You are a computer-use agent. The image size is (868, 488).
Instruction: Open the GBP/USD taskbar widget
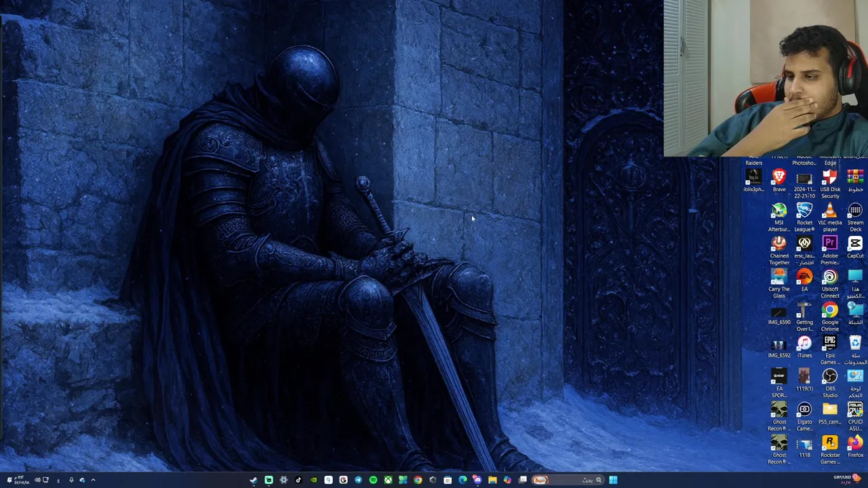point(848,479)
